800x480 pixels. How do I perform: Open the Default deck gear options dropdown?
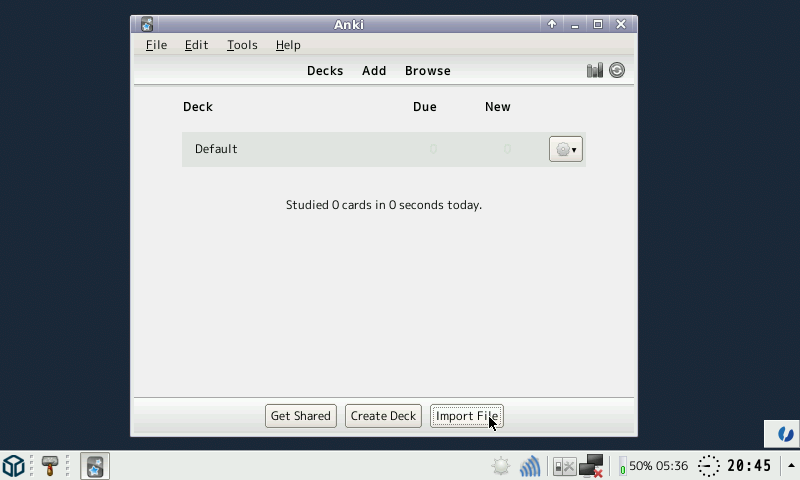[566, 149]
